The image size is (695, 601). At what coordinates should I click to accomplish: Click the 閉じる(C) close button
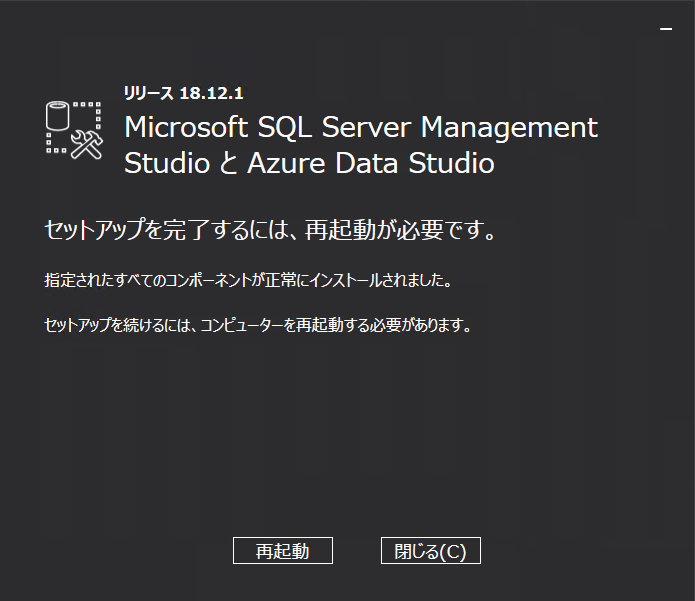pyautogui.click(x=430, y=550)
